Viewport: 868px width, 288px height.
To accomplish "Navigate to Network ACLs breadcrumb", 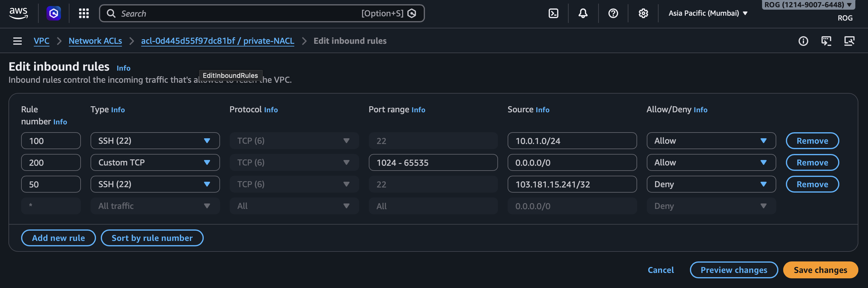I will pyautogui.click(x=95, y=41).
